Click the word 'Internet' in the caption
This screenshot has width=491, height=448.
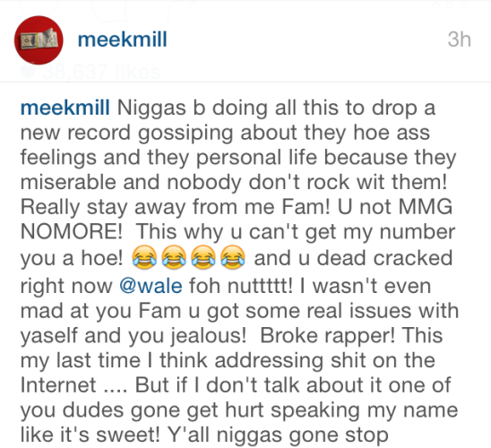coord(58,385)
